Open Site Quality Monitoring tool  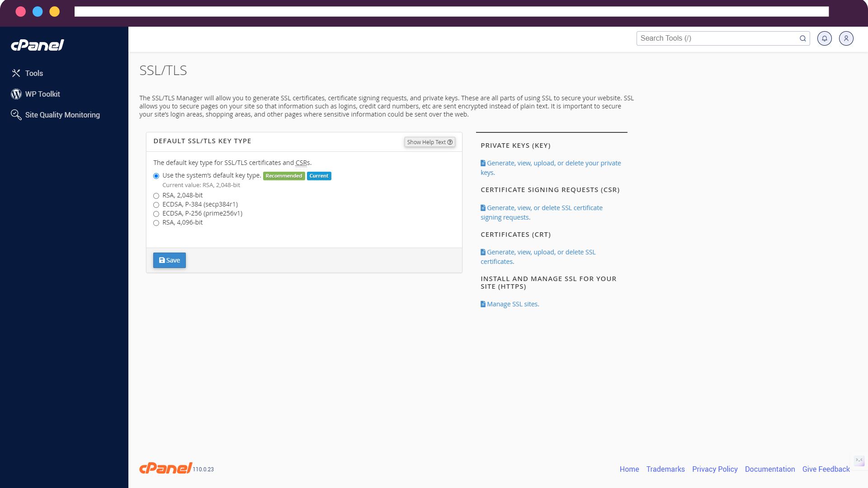(x=62, y=114)
